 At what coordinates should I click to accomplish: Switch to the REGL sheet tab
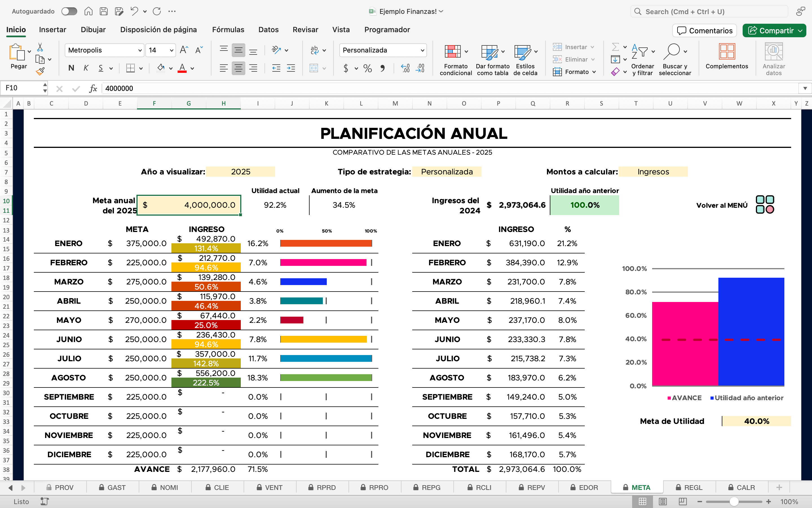(x=689, y=487)
